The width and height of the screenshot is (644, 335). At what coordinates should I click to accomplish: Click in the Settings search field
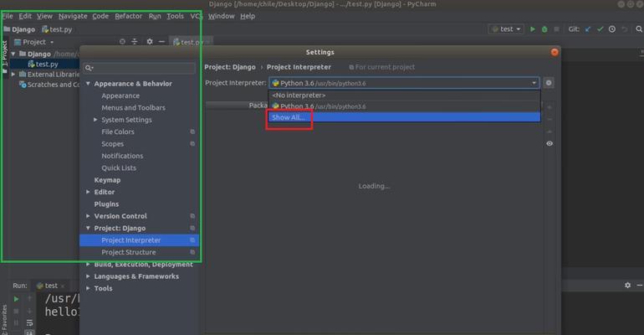pyautogui.click(x=139, y=68)
